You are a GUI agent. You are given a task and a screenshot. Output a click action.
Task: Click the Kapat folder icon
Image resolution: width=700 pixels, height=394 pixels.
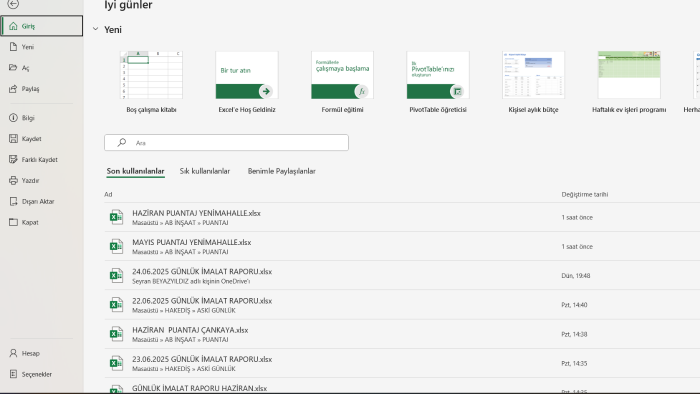click(x=13, y=222)
